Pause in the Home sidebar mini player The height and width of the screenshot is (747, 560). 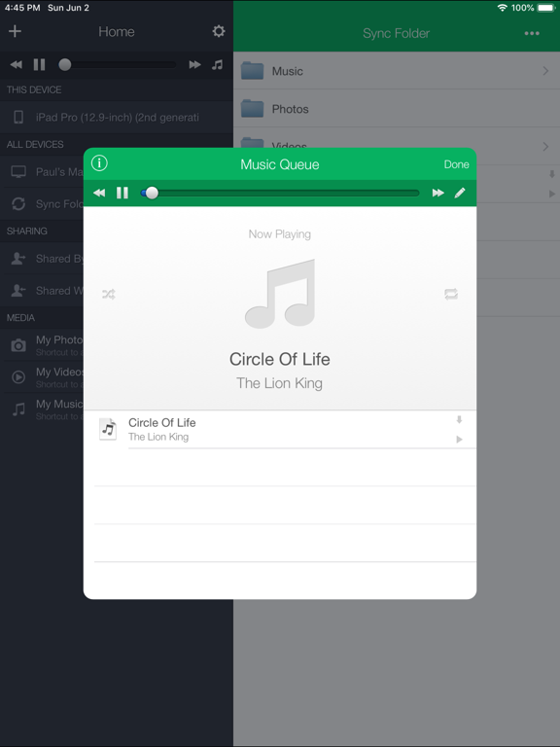click(x=39, y=65)
